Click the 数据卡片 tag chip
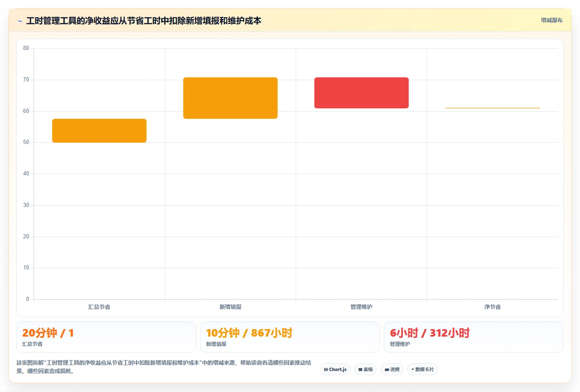 423,369
